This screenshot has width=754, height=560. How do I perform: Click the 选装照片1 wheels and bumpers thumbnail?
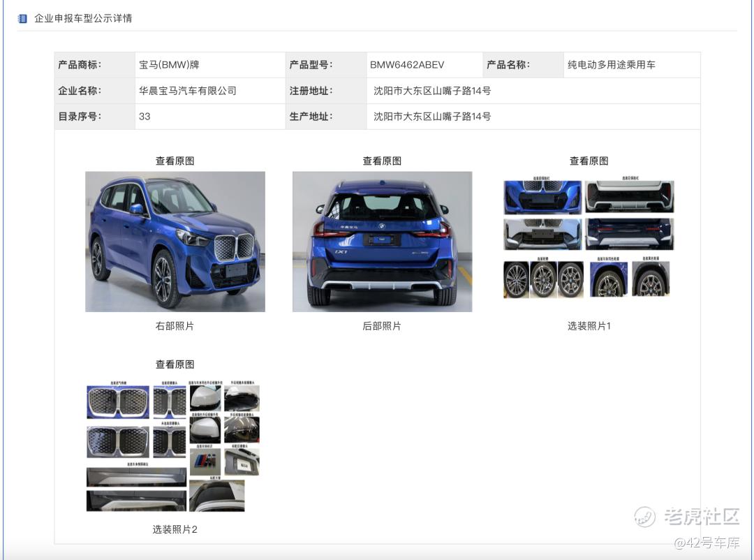(589, 237)
